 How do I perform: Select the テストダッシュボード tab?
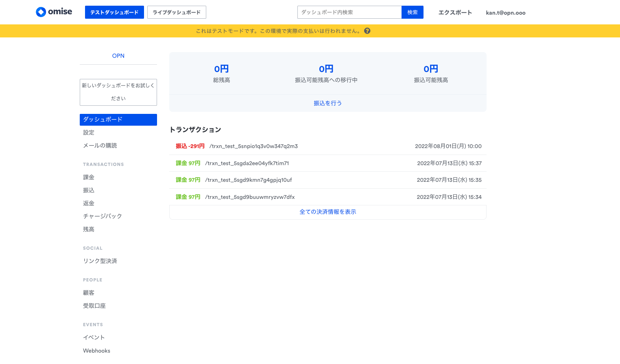[x=114, y=12]
